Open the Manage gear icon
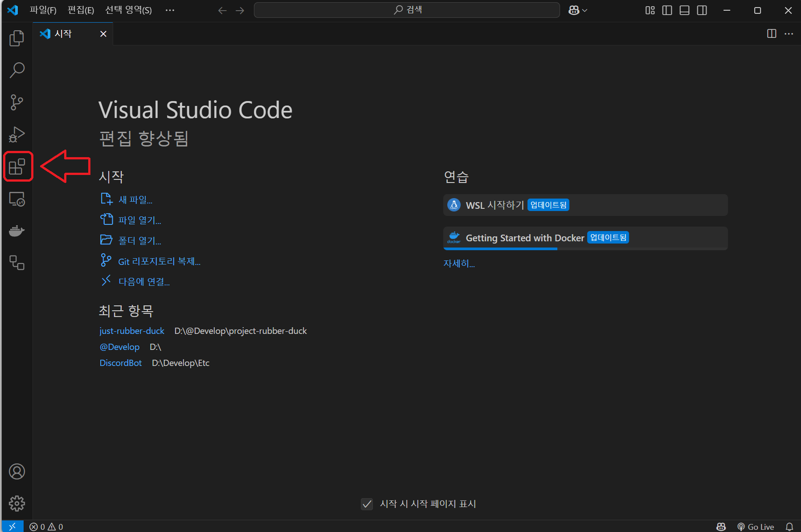This screenshot has height=532, width=801. pyautogui.click(x=17, y=504)
